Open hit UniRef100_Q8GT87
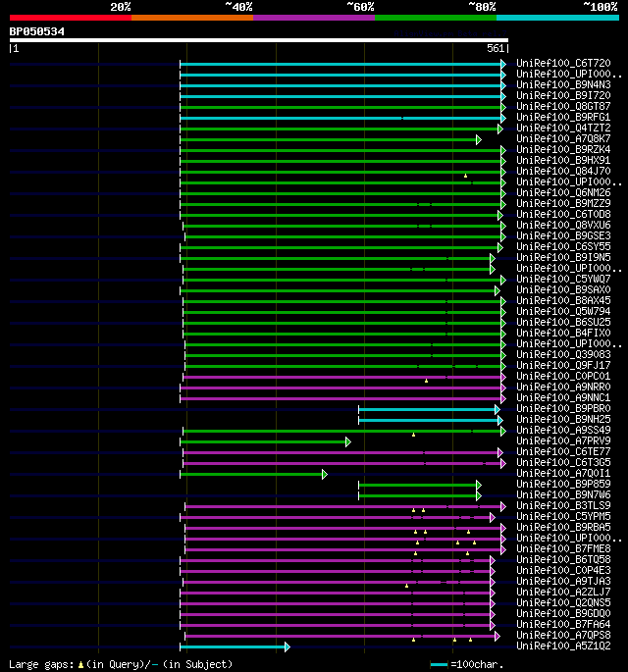The image size is (628, 672). click(x=563, y=106)
